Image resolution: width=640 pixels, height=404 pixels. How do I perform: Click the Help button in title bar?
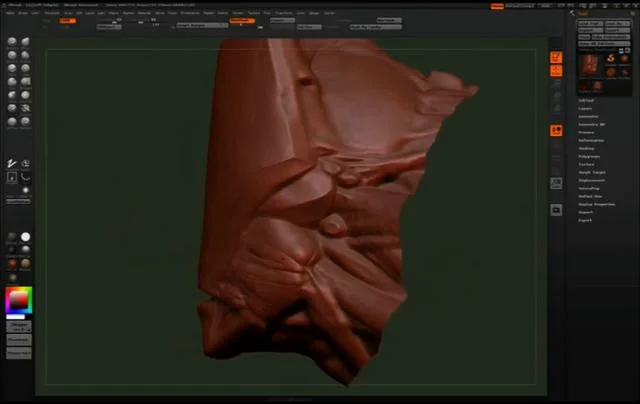click(x=545, y=6)
